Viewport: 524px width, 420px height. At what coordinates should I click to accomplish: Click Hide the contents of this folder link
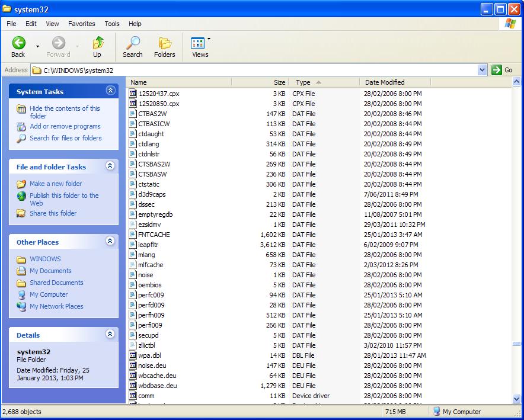(x=65, y=112)
